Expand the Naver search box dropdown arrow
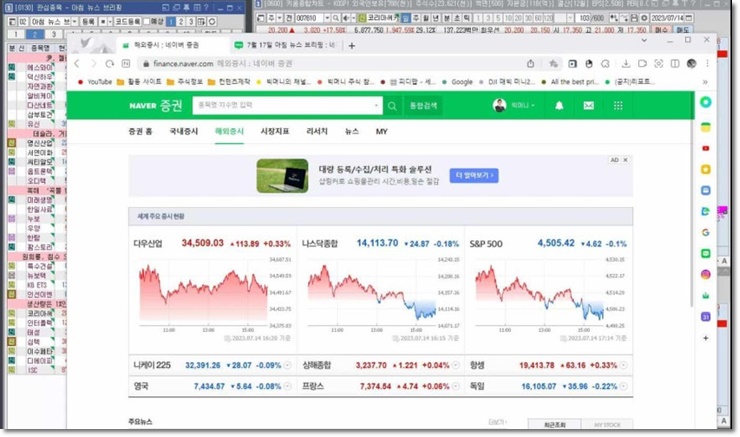Viewport: 740px width, 437px height. click(x=376, y=105)
